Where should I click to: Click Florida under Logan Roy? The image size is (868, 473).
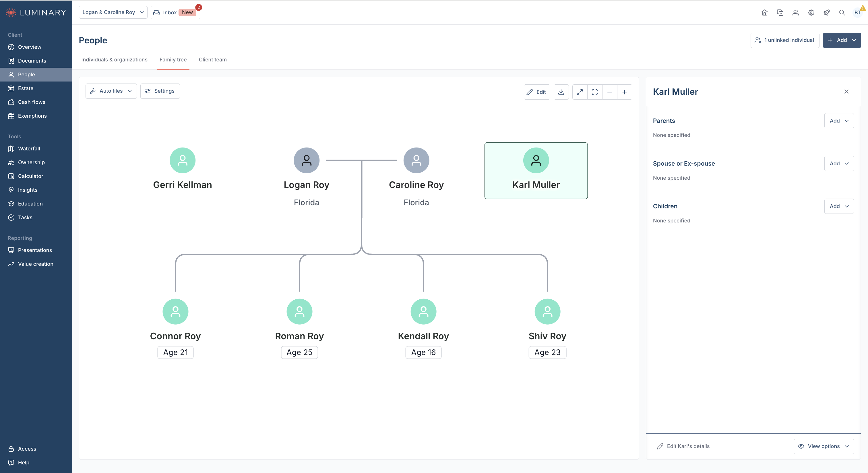306,202
